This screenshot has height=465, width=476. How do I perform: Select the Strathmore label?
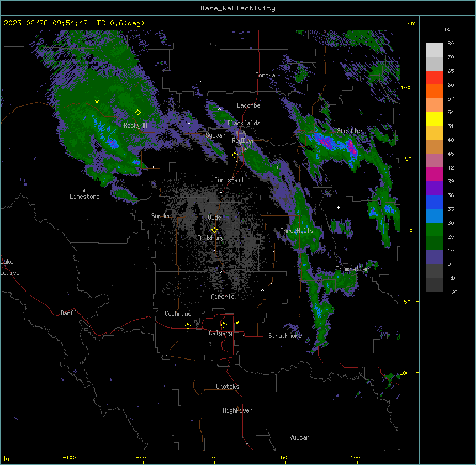pos(285,336)
